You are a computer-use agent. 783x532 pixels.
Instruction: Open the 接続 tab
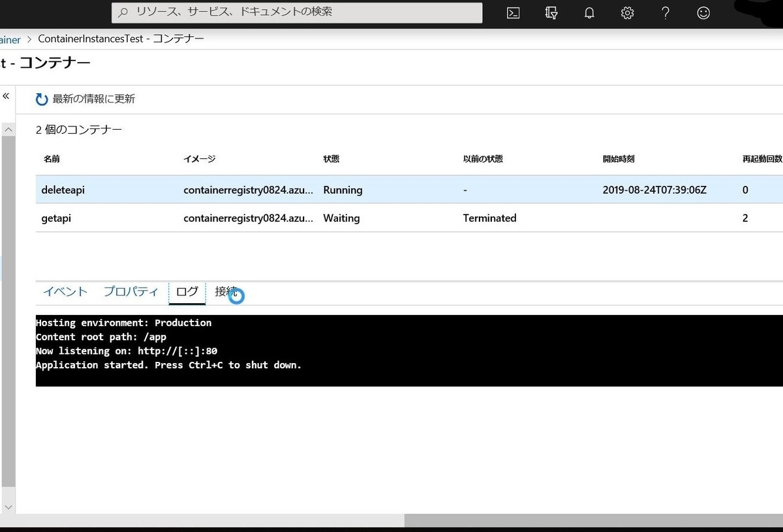point(223,291)
